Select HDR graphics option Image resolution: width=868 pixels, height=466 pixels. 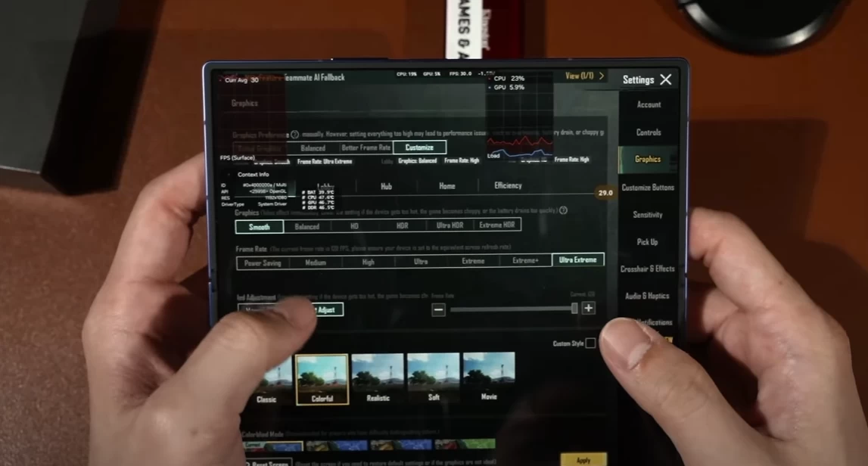click(x=402, y=225)
